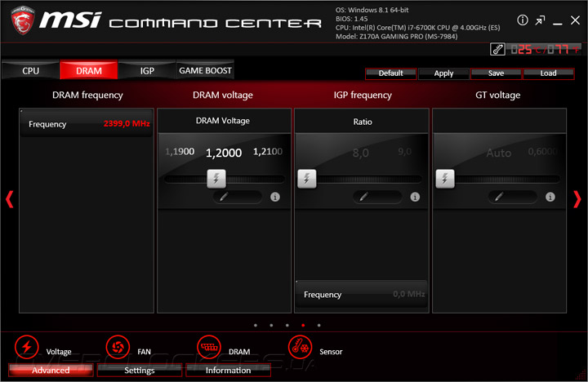Click the GT voltage pencil edit field
The width and height of the screenshot is (588, 382).
point(512,197)
